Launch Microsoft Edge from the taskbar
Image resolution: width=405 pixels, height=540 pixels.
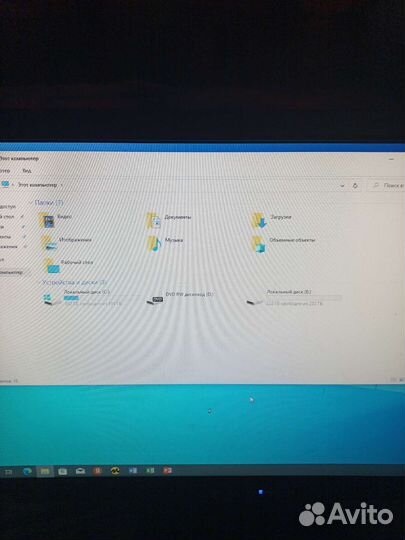27,471
